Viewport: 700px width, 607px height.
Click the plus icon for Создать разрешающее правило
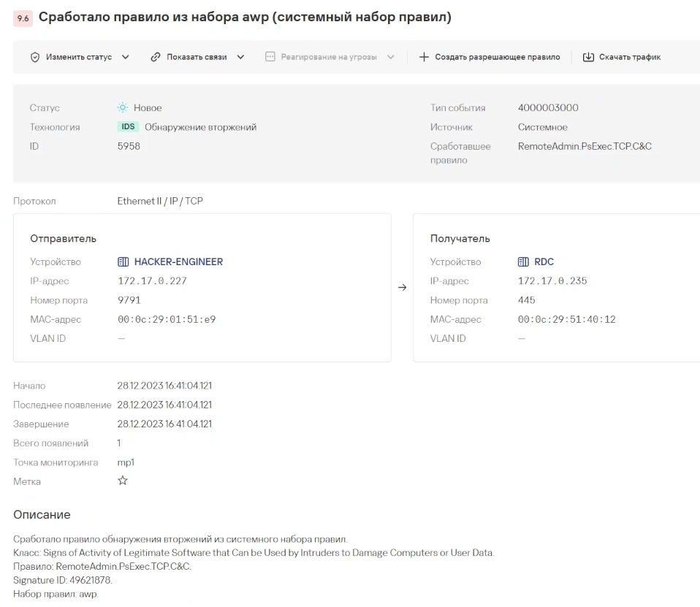click(x=425, y=58)
